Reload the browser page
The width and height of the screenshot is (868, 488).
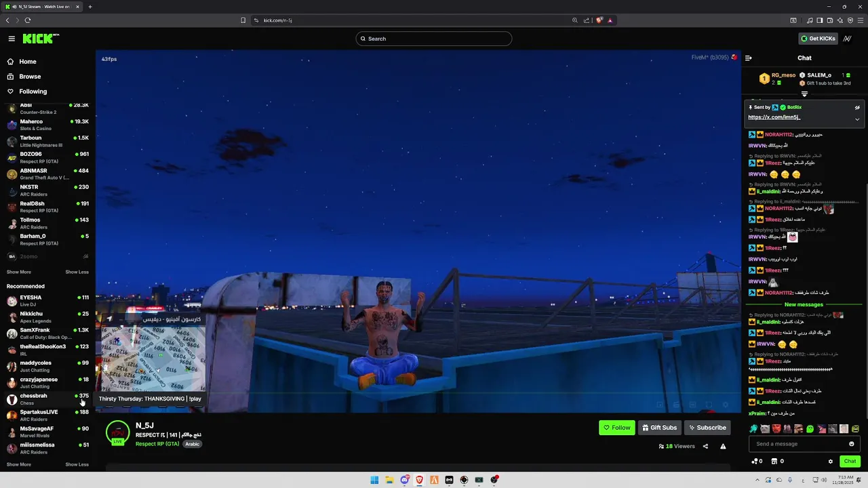coord(28,20)
